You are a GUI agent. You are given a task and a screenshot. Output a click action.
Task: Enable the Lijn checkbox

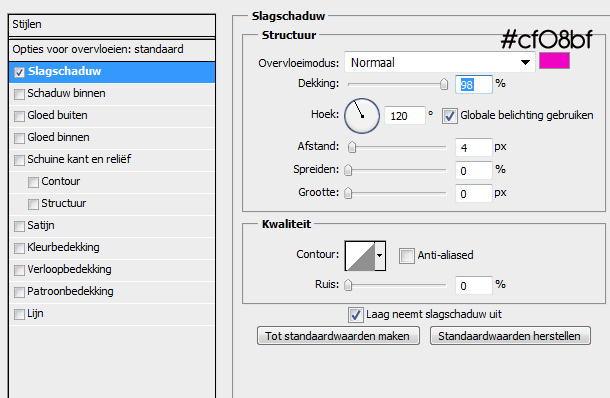(x=19, y=314)
